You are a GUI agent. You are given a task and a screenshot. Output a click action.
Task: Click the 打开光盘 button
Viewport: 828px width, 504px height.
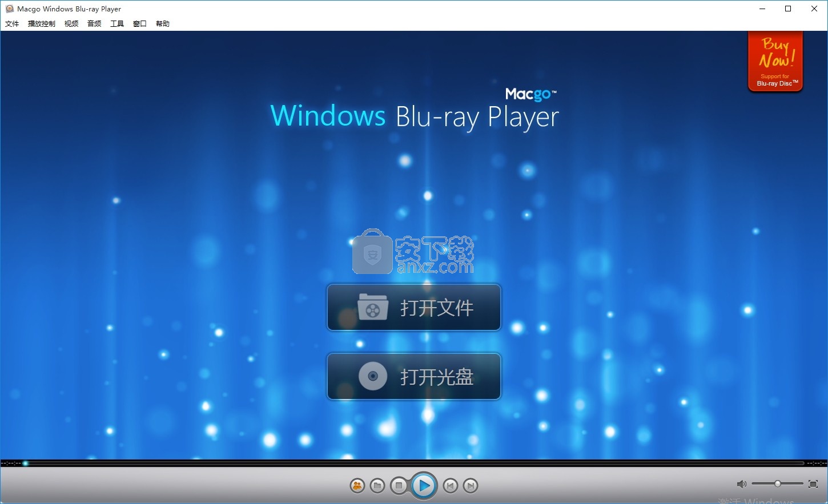point(414,377)
